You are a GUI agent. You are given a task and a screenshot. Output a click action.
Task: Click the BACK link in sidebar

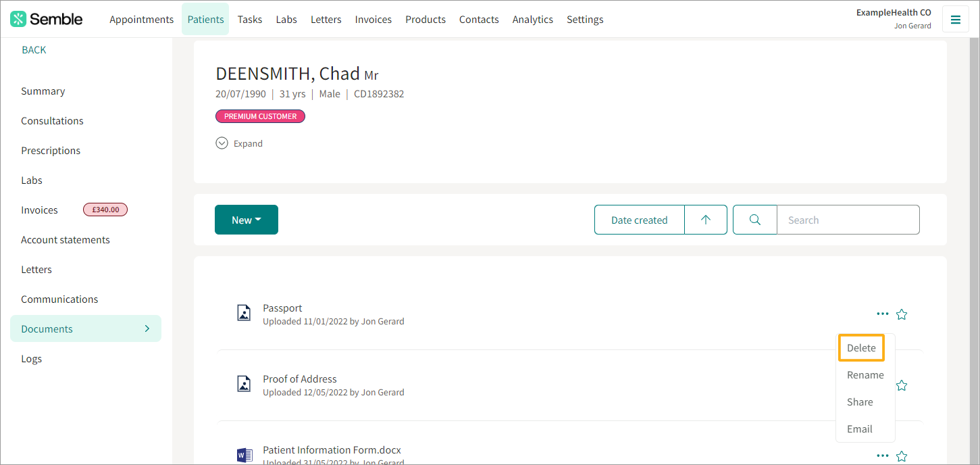click(34, 49)
